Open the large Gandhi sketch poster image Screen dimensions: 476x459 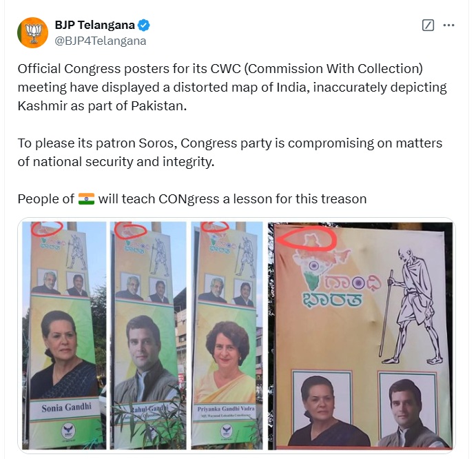360,336
